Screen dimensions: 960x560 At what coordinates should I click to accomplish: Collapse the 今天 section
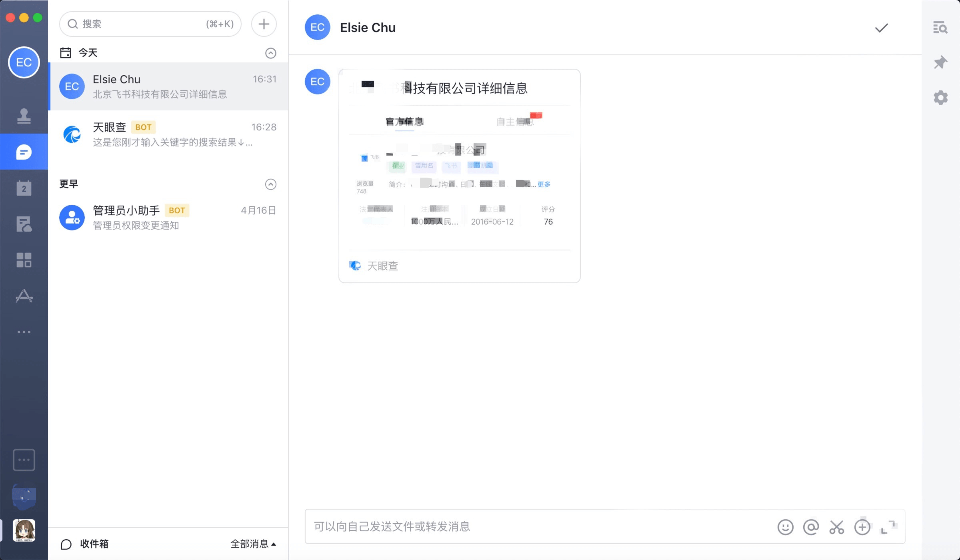pos(271,53)
